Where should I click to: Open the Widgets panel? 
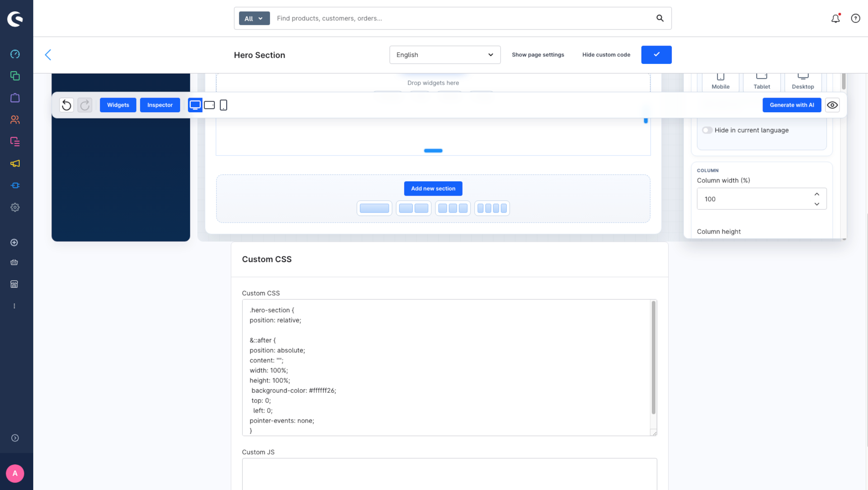click(118, 105)
